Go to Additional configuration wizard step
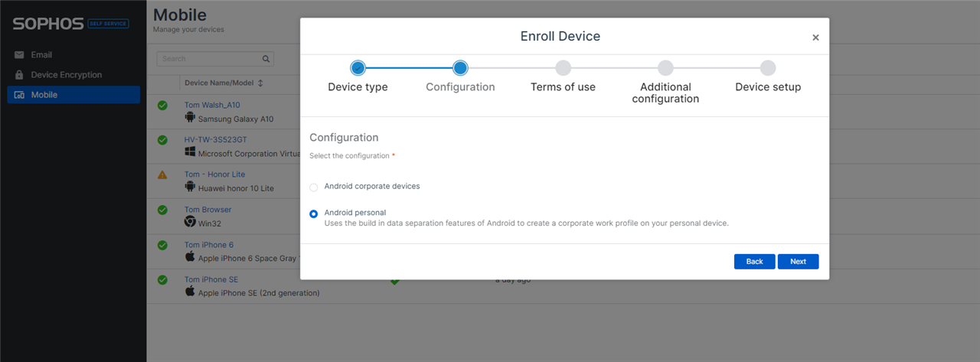Viewport: 980px width, 362px height. pos(665,83)
